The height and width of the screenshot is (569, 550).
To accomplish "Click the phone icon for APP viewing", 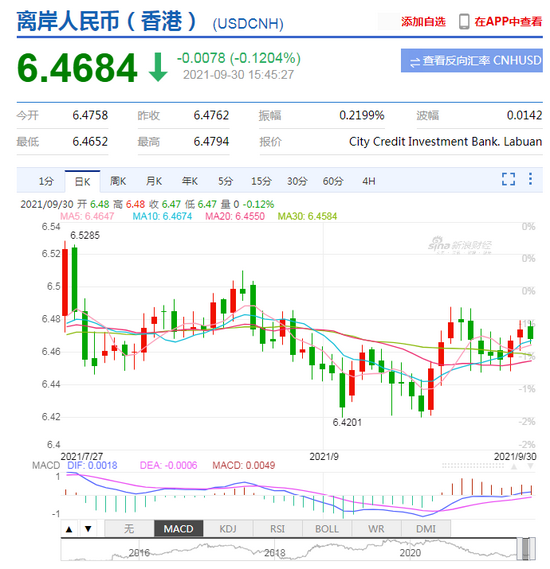I will click(x=464, y=22).
